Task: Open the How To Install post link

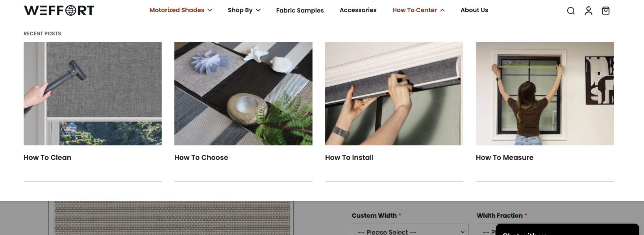Action: [349, 158]
